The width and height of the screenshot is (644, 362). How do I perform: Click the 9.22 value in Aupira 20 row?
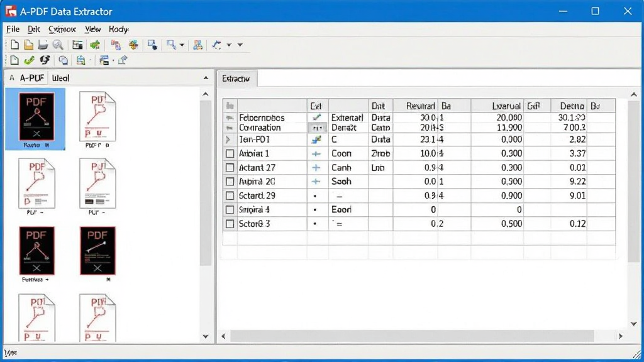click(577, 182)
